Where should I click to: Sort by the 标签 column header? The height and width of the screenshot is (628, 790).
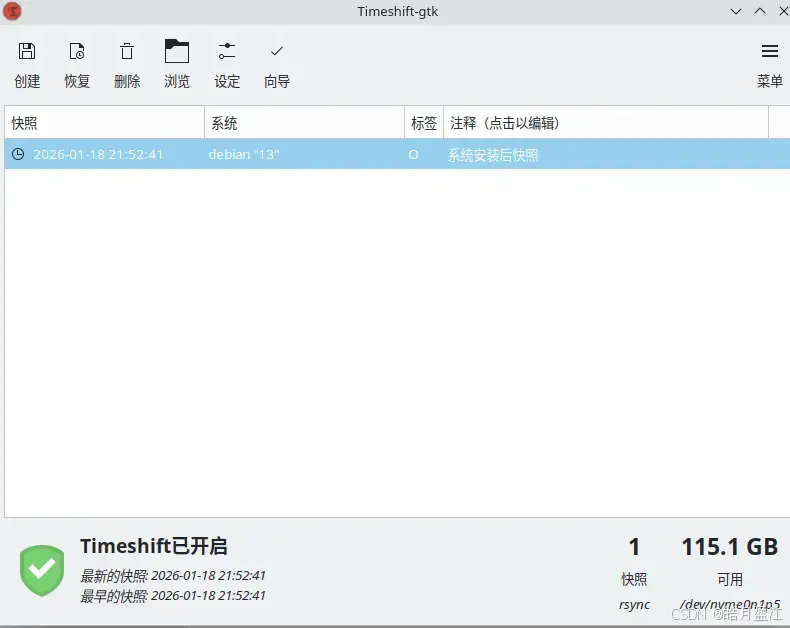click(x=424, y=123)
